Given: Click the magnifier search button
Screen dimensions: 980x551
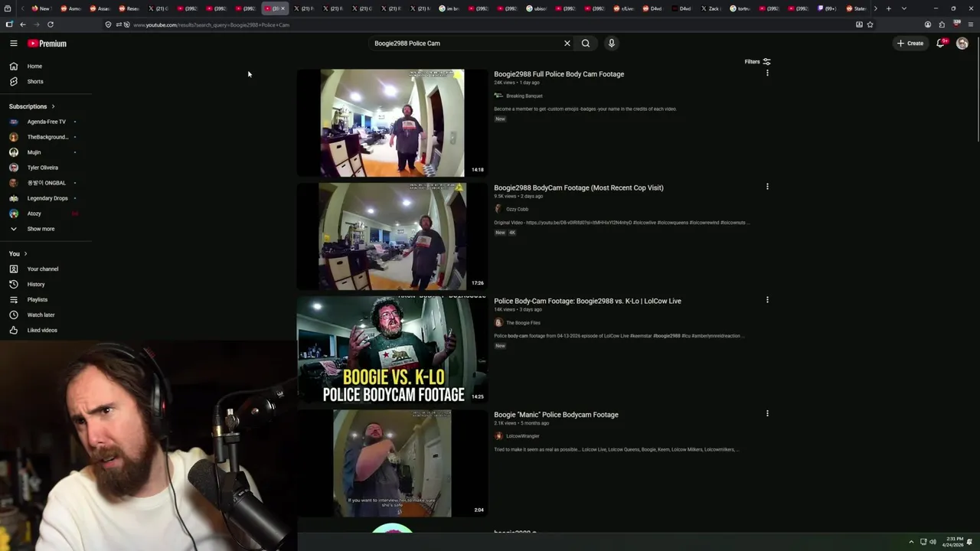Looking at the screenshot, I should [x=586, y=44].
